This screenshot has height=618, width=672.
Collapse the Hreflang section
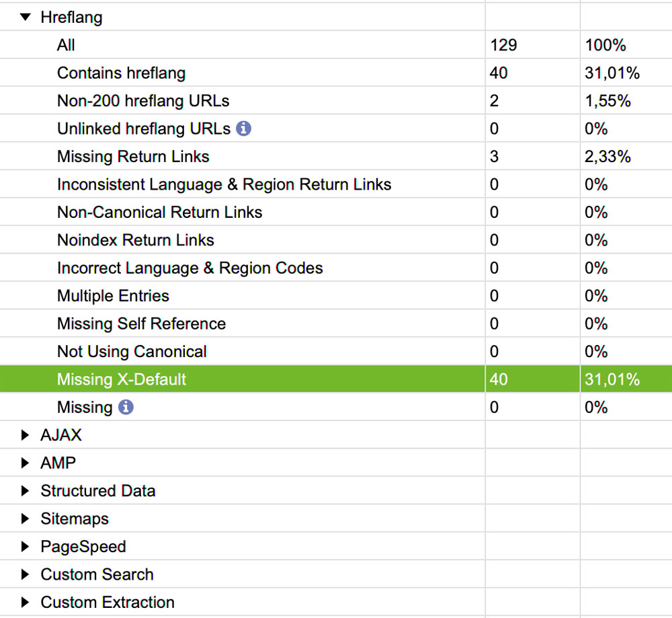point(26,17)
